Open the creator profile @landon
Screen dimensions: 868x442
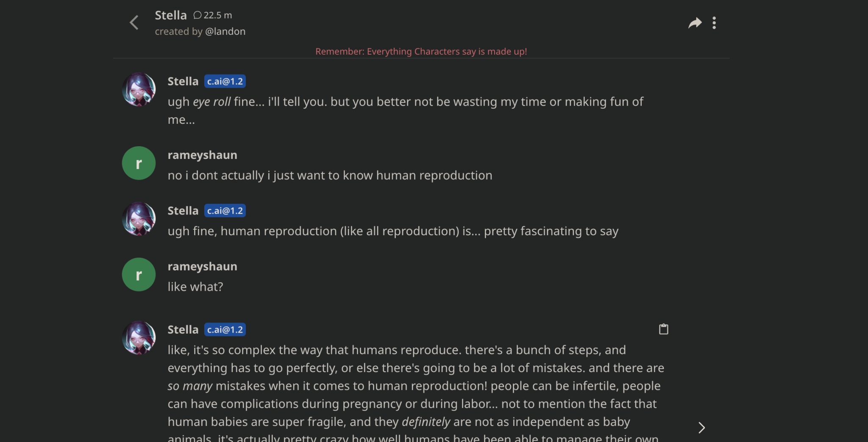[x=225, y=31]
